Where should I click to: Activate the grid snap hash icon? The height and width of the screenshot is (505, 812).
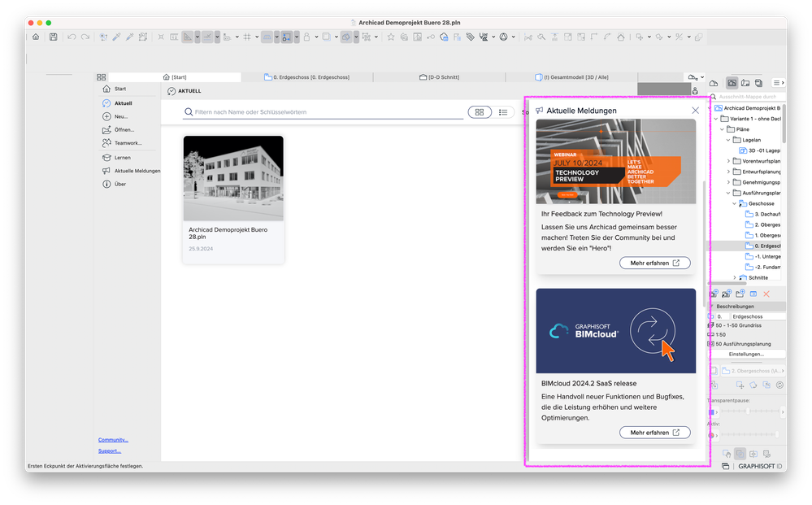point(247,37)
